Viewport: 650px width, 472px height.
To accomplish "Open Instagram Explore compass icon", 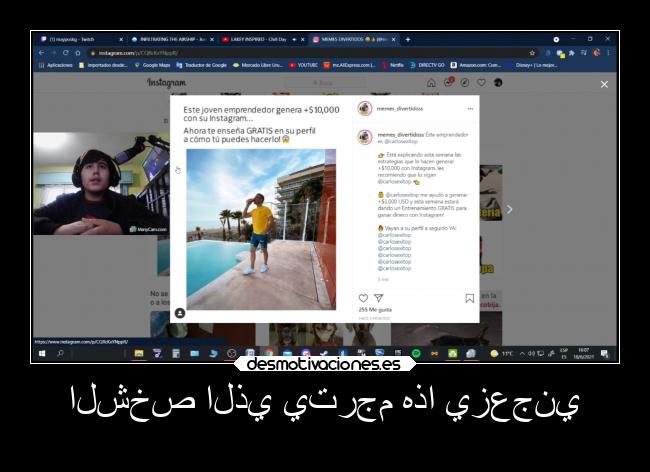I will pyautogui.click(x=465, y=83).
